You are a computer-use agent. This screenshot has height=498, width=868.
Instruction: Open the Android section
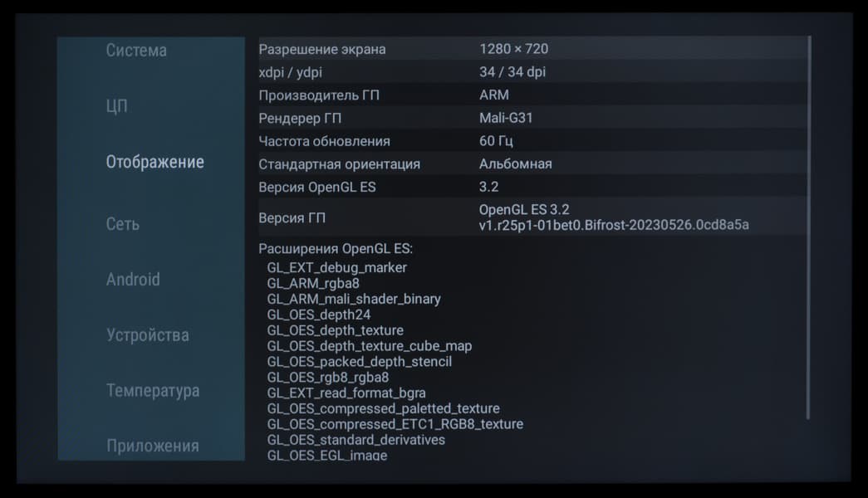coord(133,280)
